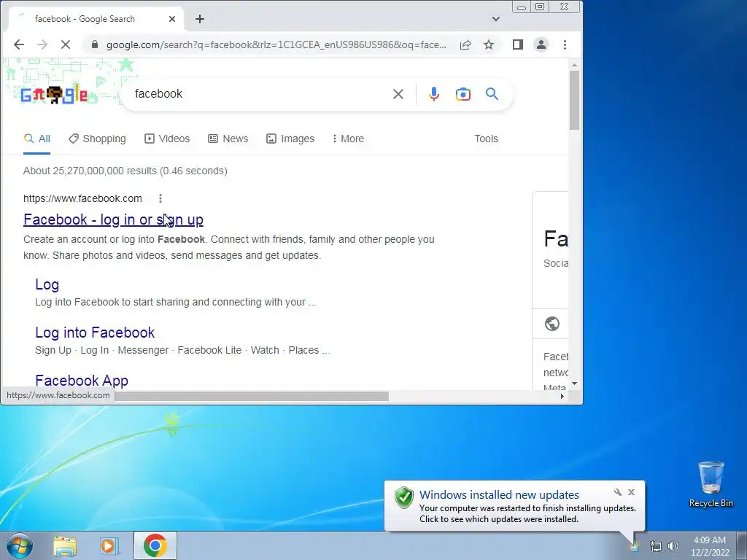The width and height of the screenshot is (747, 560).
Task: Launch Windows Media Player from taskbar
Action: (109, 545)
